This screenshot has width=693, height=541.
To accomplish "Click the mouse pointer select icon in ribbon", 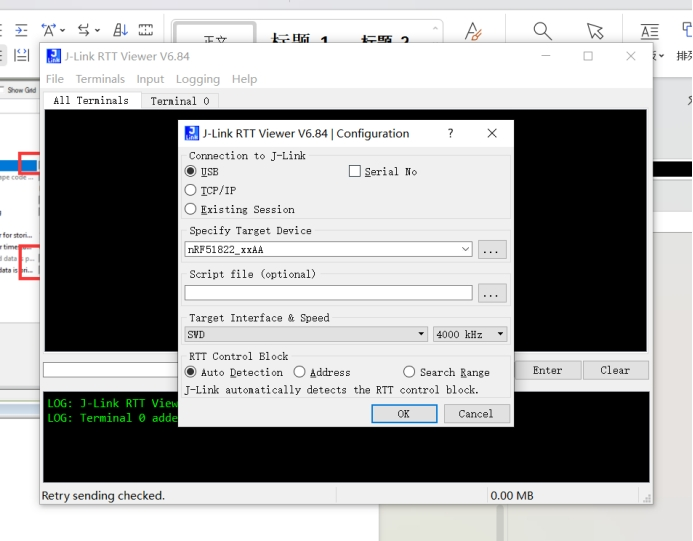I will [x=595, y=32].
